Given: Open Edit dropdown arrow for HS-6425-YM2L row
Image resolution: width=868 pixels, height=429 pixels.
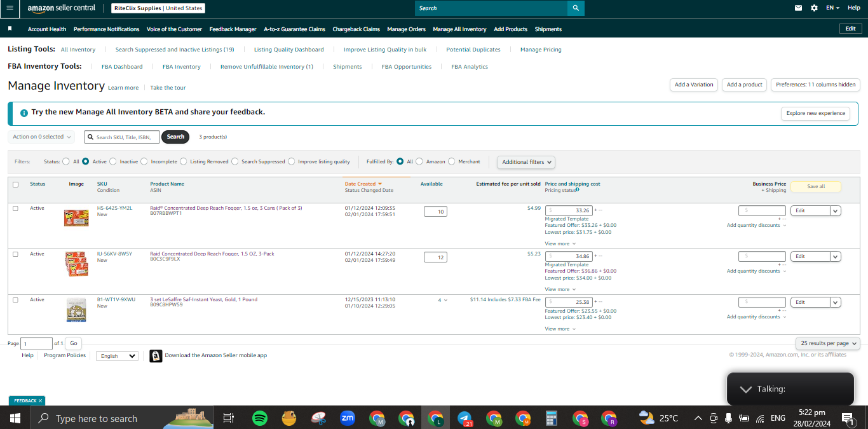Looking at the screenshot, I should pyautogui.click(x=836, y=211).
